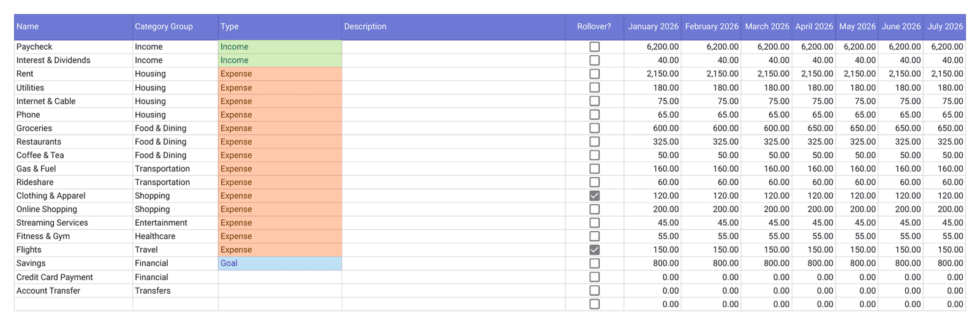Tick Rollover checkbox for Fitness & Gym

click(594, 236)
